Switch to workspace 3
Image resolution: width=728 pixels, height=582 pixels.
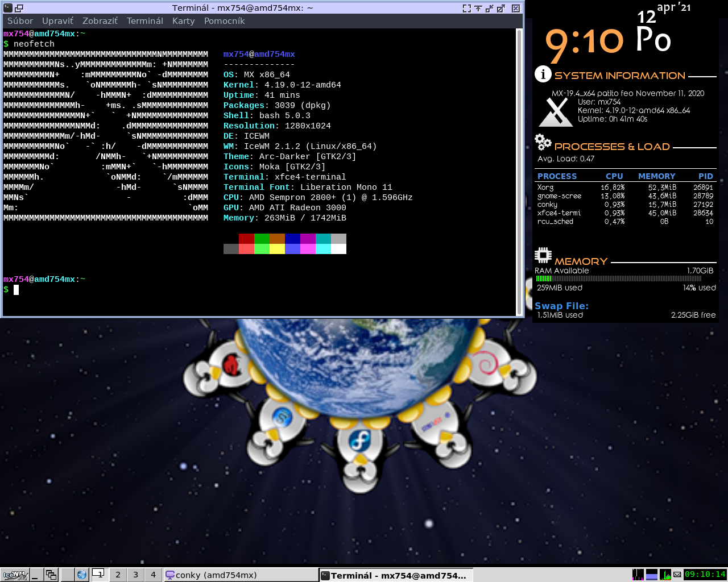tap(135, 575)
